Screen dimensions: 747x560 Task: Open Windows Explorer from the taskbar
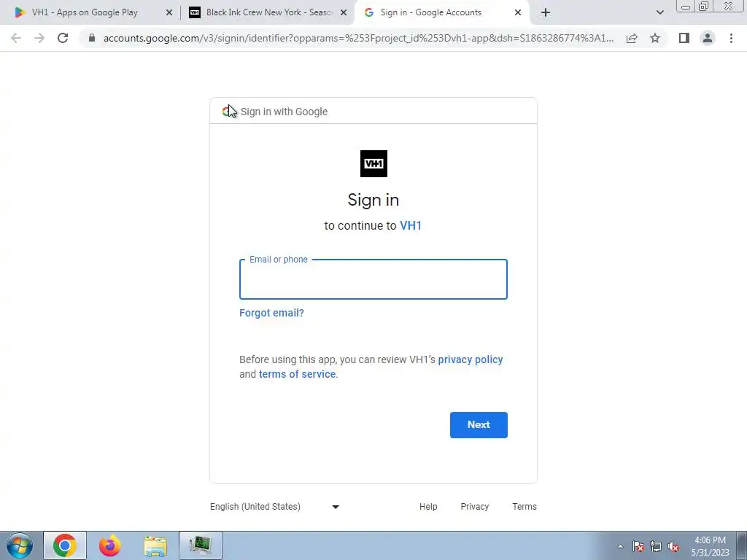click(155, 545)
